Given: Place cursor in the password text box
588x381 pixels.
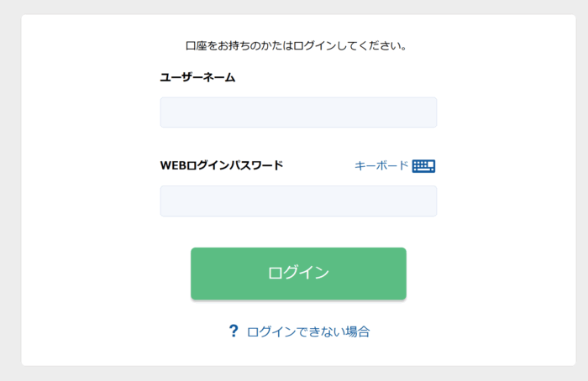Looking at the screenshot, I should pos(298,201).
